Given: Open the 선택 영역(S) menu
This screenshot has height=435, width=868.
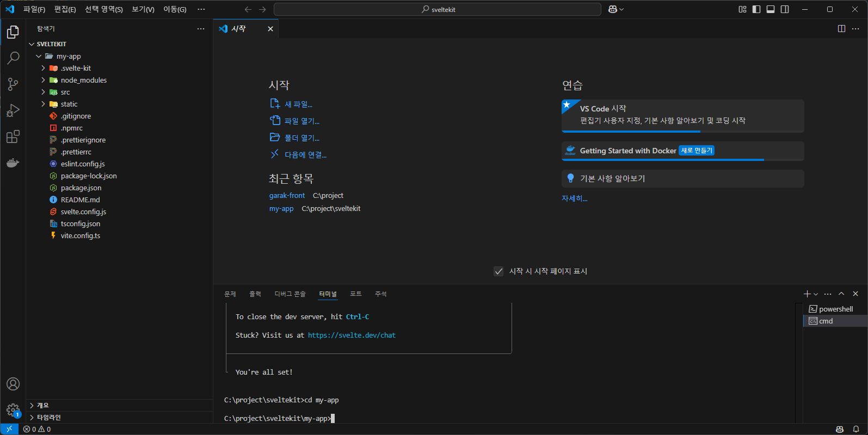Looking at the screenshot, I should click(x=104, y=9).
